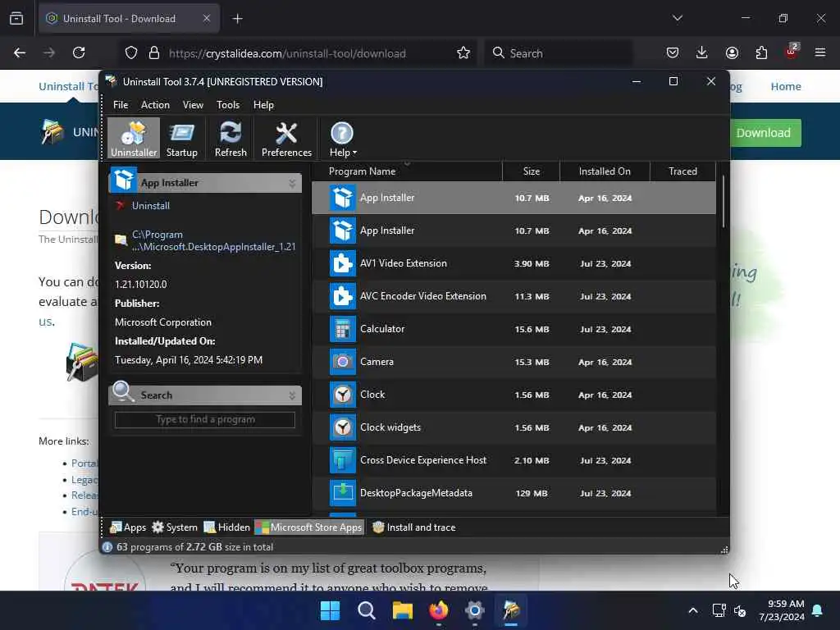Switch to Microsoft Store Apps tab
The image size is (840, 630).
(x=309, y=527)
